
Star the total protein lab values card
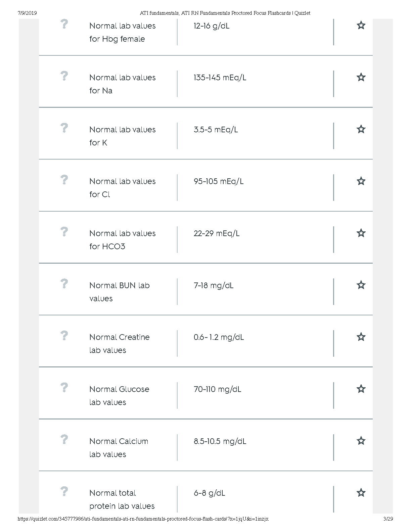pos(361,493)
